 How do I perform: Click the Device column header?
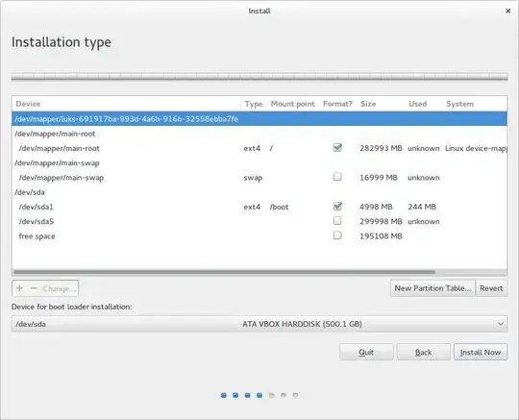[x=28, y=104]
